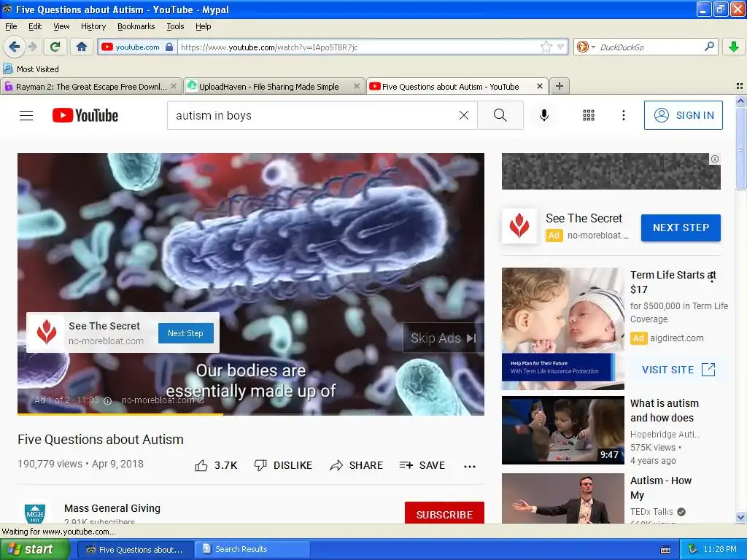Close the UploadHaven tab
The height and width of the screenshot is (560, 747).
(x=356, y=86)
